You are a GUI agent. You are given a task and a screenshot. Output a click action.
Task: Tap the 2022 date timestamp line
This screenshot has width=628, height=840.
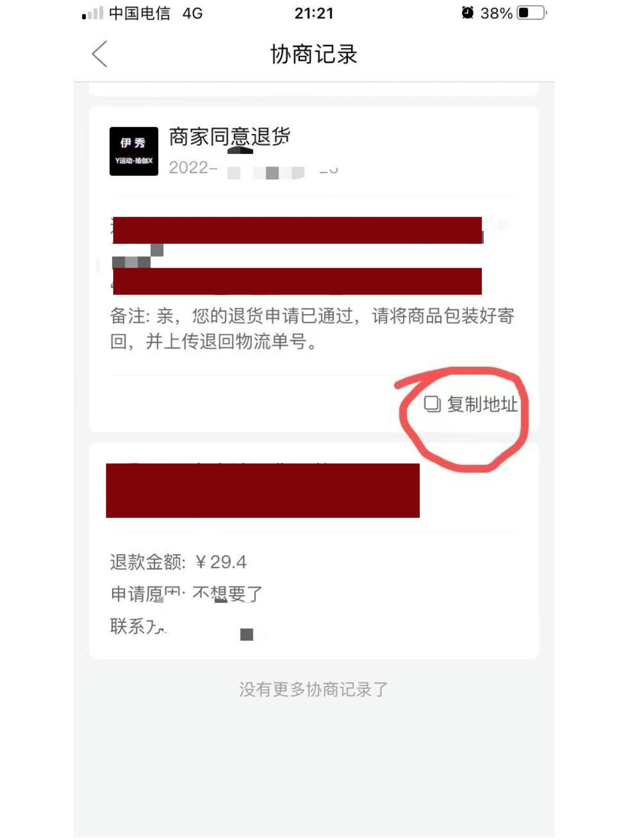point(253,168)
